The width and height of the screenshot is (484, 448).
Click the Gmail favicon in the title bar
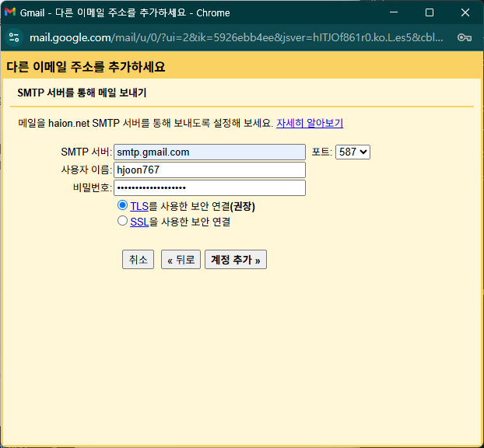pos(10,12)
